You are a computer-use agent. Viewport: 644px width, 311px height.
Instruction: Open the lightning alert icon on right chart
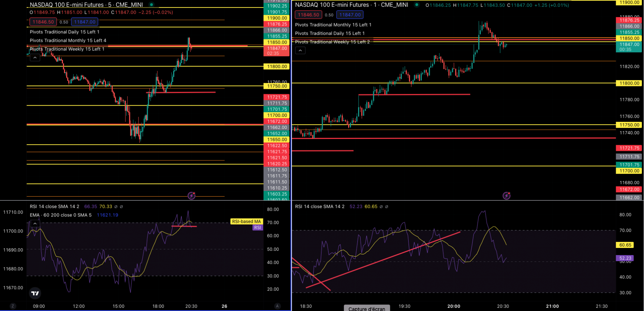tap(507, 196)
